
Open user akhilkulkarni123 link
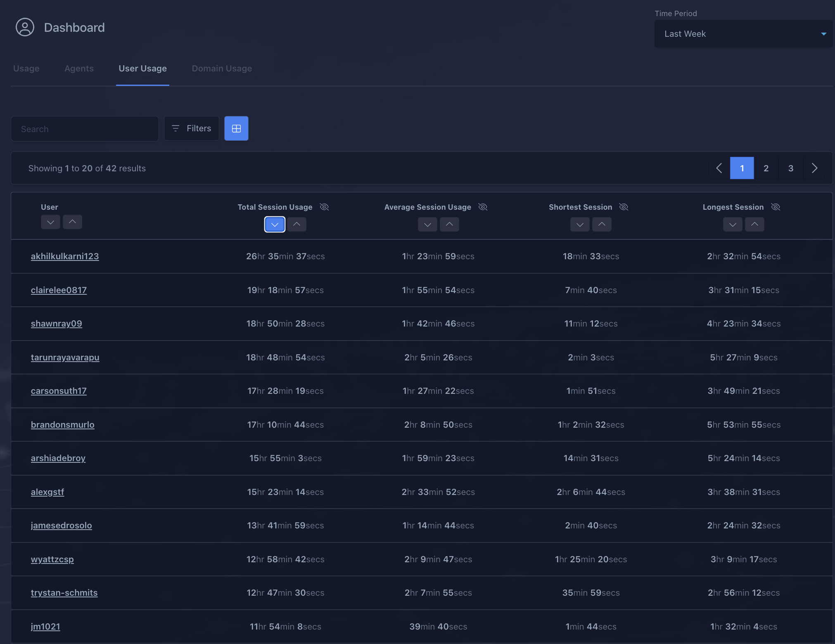point(65,256)
